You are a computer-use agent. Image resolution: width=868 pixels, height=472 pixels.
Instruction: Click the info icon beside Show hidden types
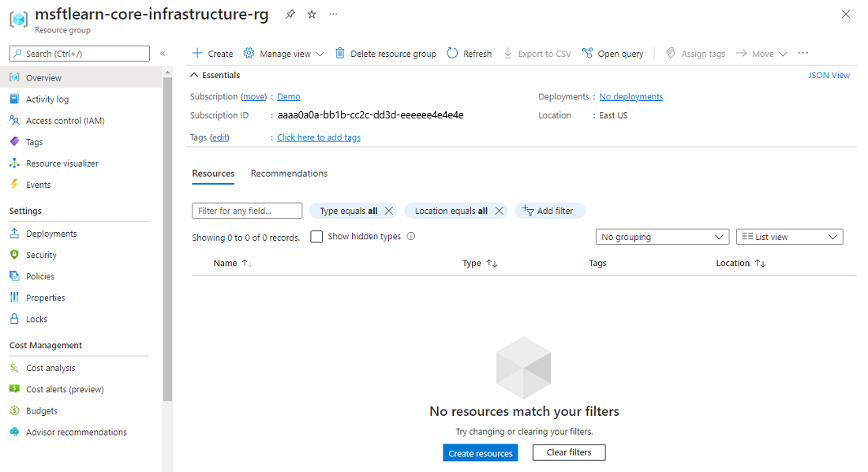click(x=411, y=237)
